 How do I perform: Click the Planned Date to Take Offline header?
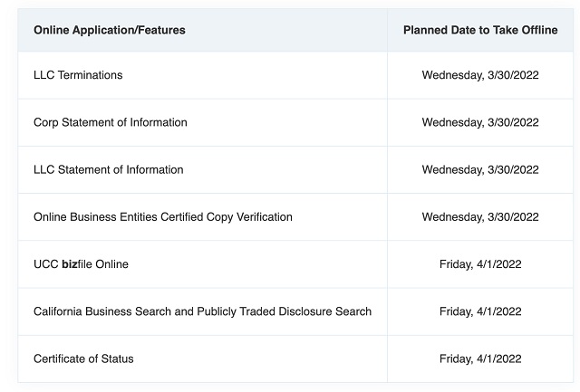[480, 30]
